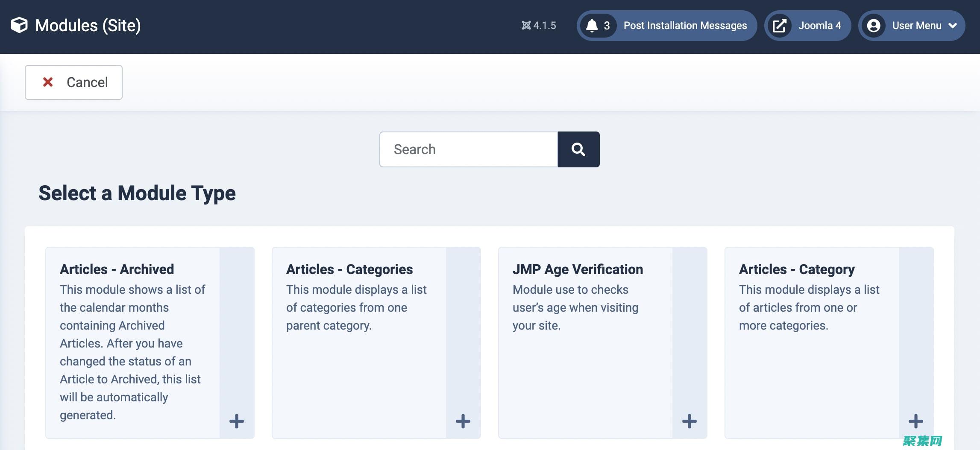Select the Articles - Archived module title
The image size is (980, 450).
(x=117, y=269)
